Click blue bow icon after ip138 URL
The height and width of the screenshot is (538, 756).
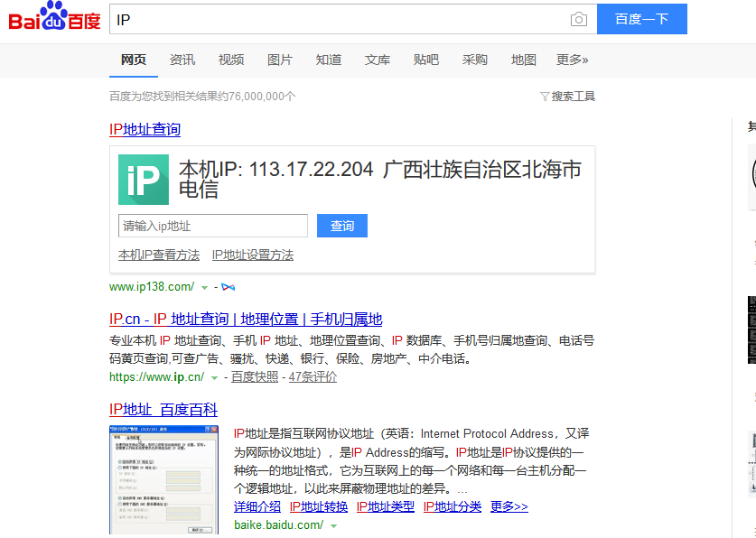(228, 287)
